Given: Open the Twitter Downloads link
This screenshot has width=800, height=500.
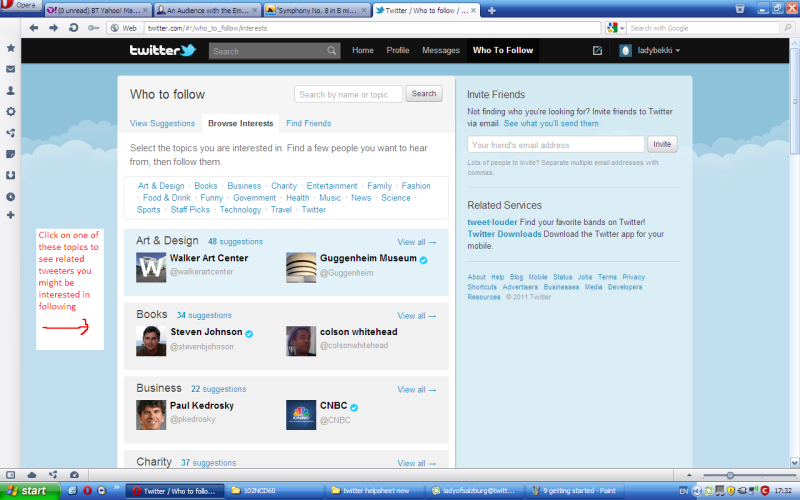Looking at the screenshot, I should click(504, 234).
